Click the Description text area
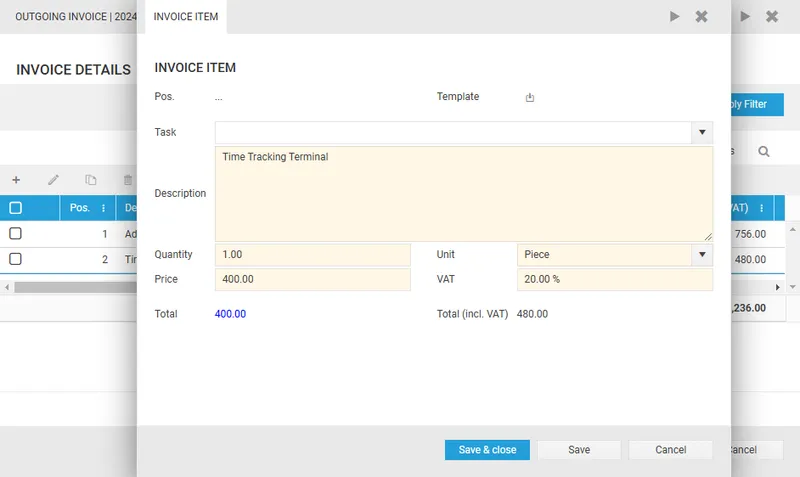Image resolution: width=800 pixels, height=477 pixels. pos(464,194)
